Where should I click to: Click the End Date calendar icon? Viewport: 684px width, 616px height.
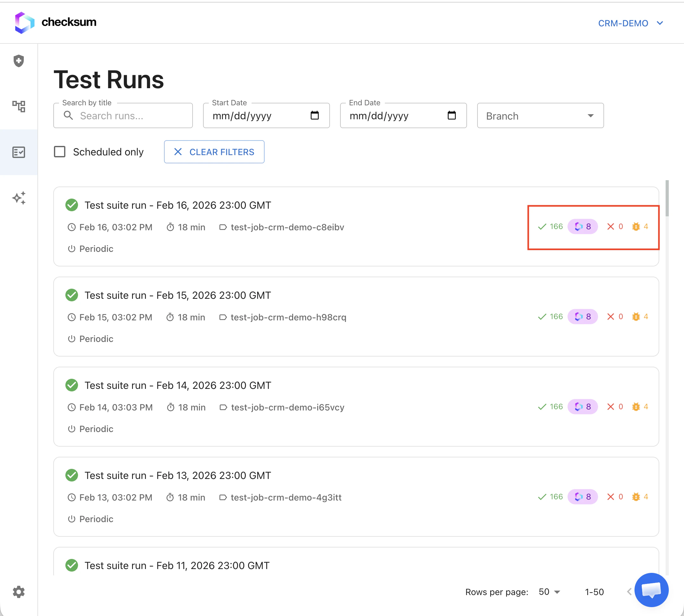451,115
